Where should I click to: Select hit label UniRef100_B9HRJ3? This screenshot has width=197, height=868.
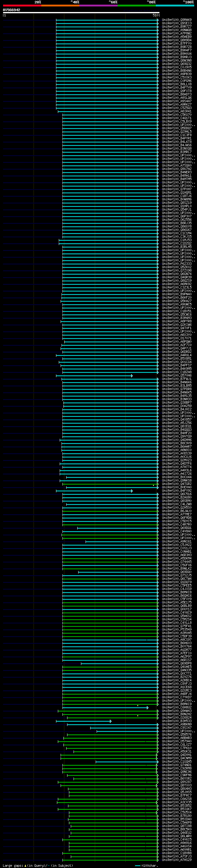tap(176, 57)
